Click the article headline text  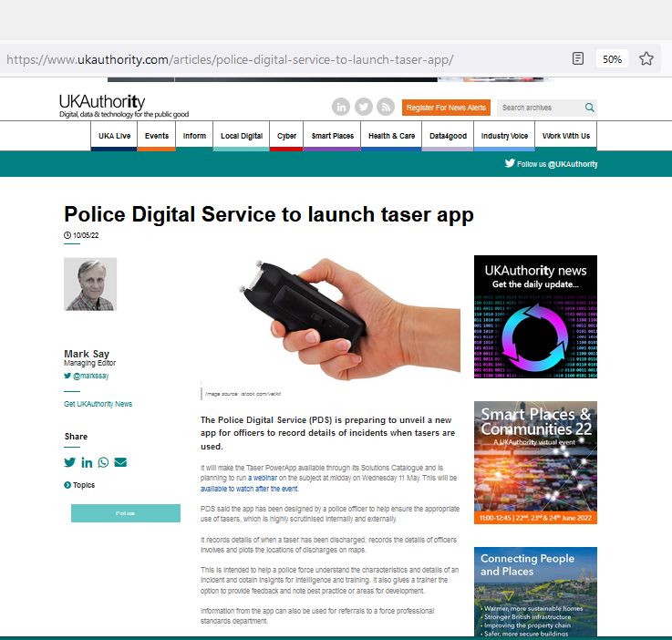[x=269, y=214]
